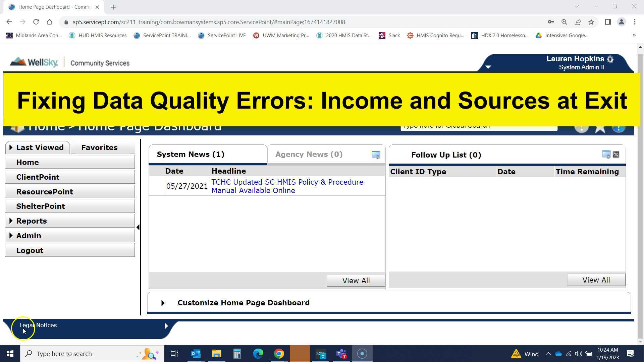The image size is (644, 362).
Task: Expand the Admin section in the sidebar
Action: [x=29, y=236]
